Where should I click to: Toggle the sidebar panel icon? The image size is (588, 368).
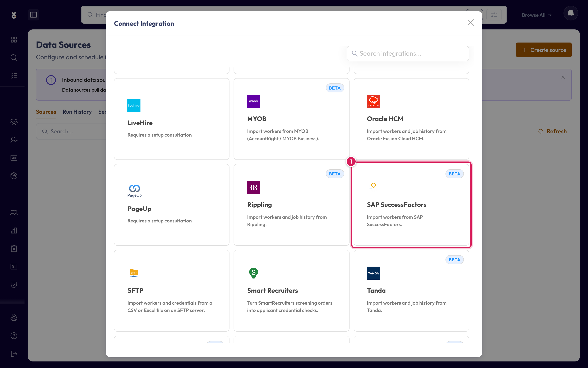pyautogui.click(x=33, y=15)
